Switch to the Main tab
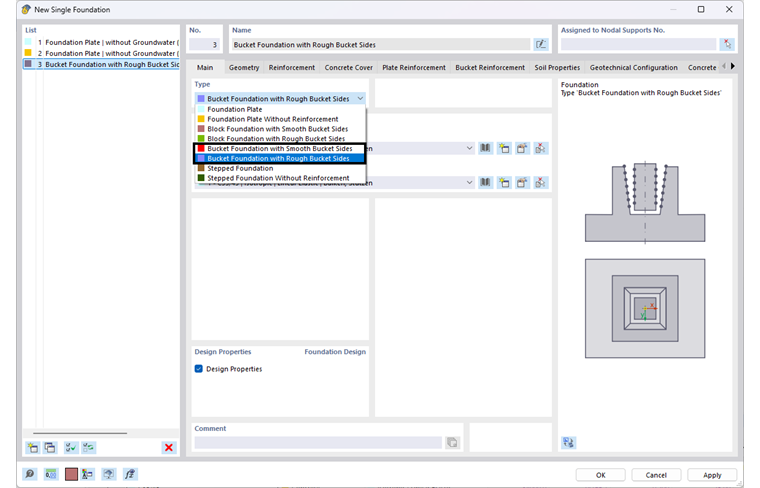Screen dimensions: 760x488 [205, 67]
